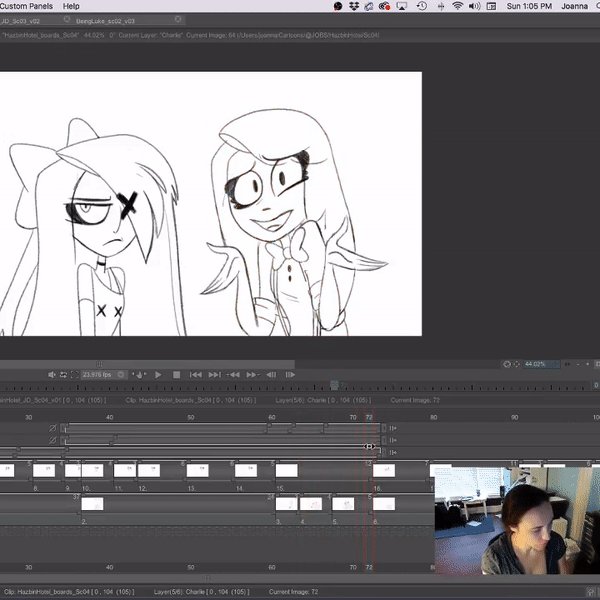
Task: Open the volume menu bar icon
Action: click(x=474, y=6)
